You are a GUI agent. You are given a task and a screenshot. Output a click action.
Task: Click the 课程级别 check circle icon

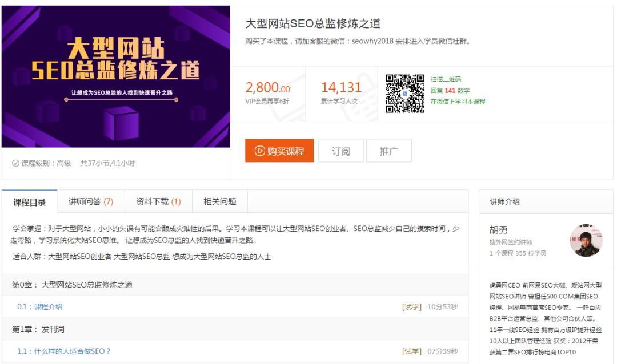coord(16,163)
